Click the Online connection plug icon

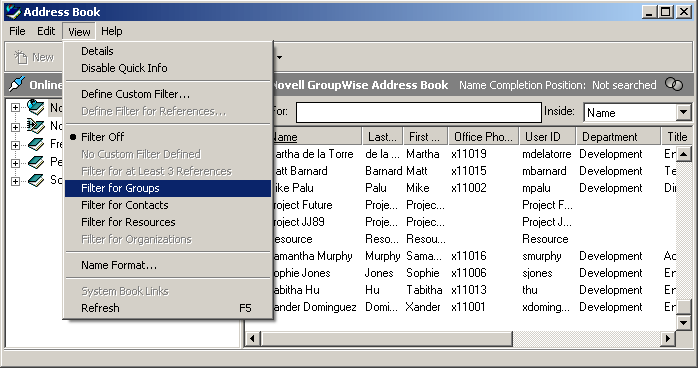coord(17,84)
